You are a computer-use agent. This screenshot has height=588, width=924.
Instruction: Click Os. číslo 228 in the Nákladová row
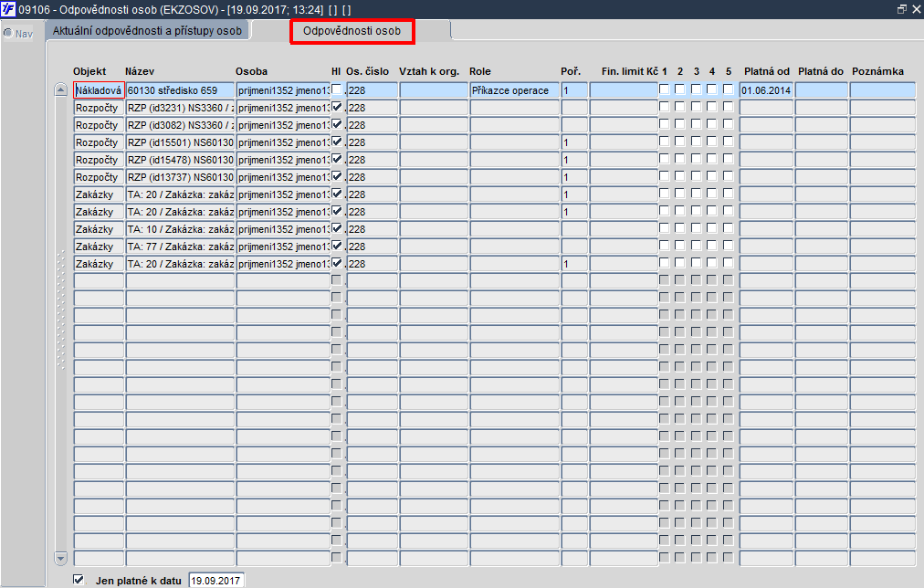(x=373, y=90)
